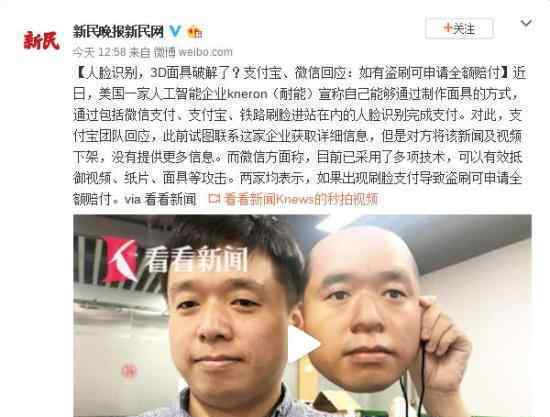Image resolution: width=550 pixels, height=417 pixels.
Task: Click the white 看看新闻 watermark text
Action: click(196, 259)
